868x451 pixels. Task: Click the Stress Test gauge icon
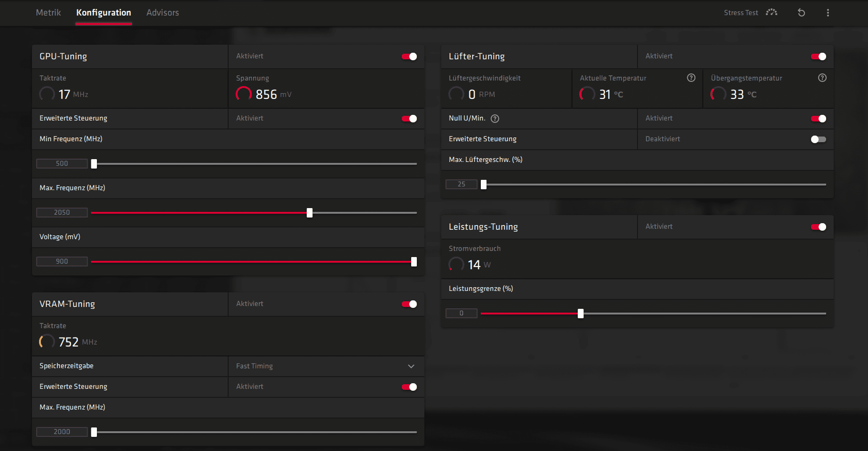(x=772, y=12)
